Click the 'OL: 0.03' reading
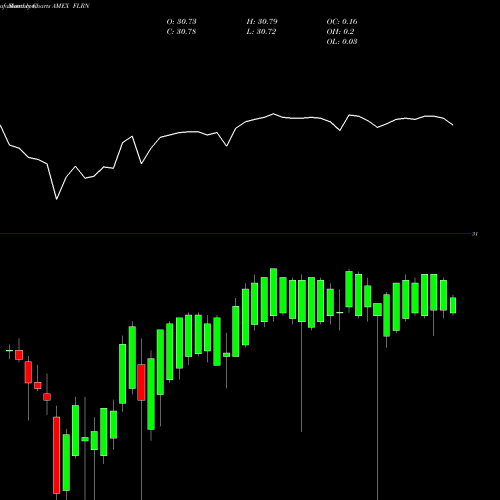Screen dimensions: 500x500 click(342, 42)
